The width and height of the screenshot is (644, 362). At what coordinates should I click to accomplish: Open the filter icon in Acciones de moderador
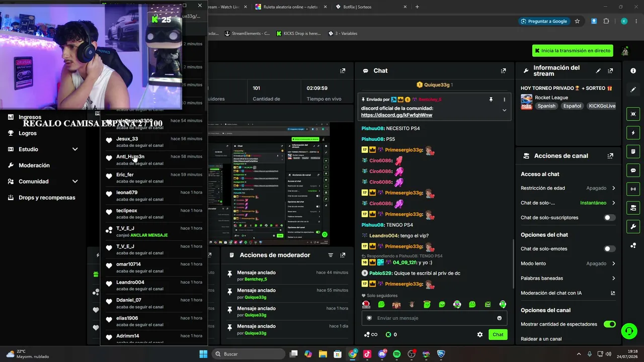point(331,255)
